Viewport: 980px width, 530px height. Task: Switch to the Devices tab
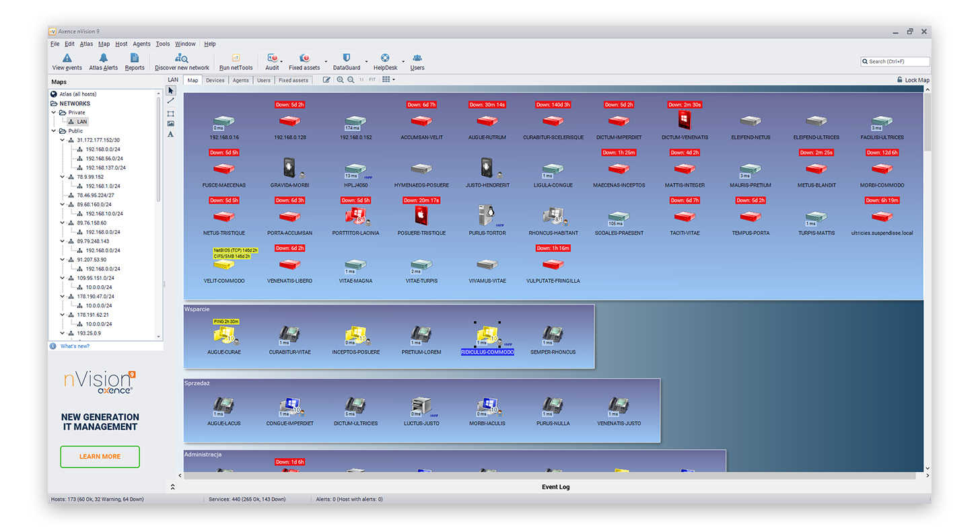(x=215, y=79)
